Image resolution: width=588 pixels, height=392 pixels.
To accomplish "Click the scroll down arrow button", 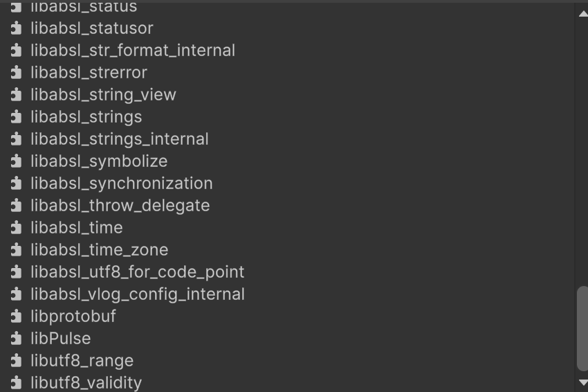I will (582, 382).
